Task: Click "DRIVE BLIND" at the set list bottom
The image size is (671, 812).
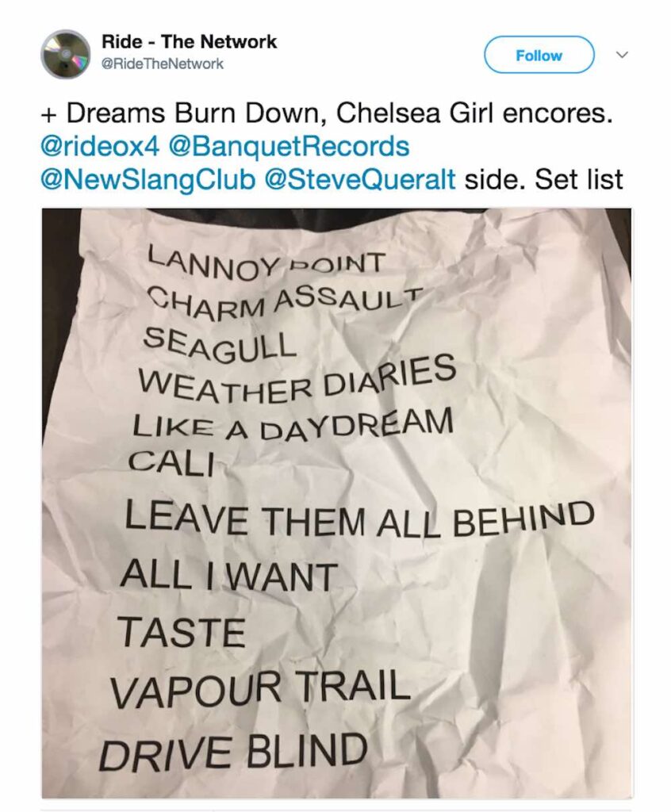Action: tap(233, 751)
